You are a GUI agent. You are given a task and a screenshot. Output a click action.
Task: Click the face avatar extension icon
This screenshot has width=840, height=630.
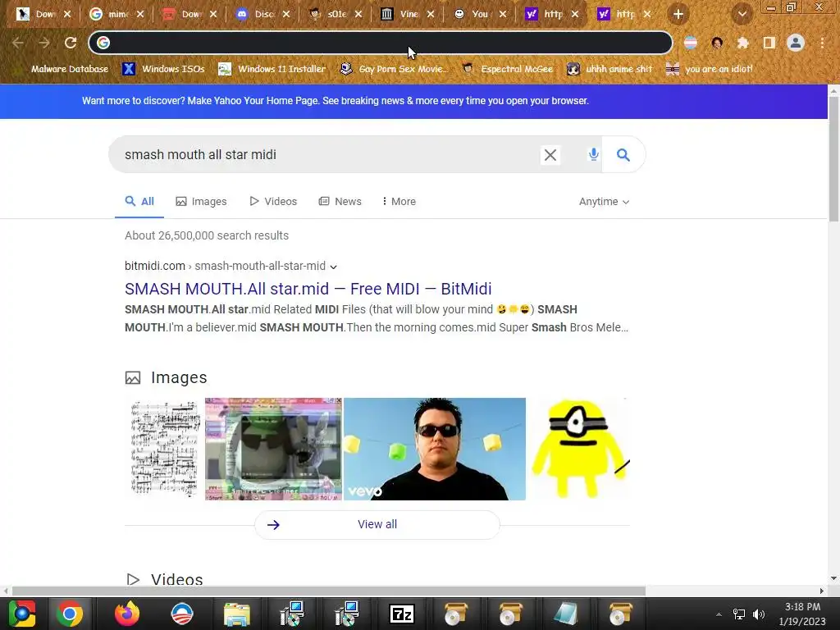click(717, 43)
